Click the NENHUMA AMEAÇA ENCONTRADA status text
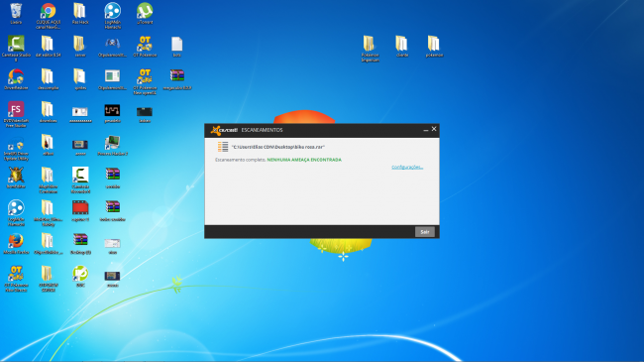Viewport: 644px width, 362px height. (304, 160)
